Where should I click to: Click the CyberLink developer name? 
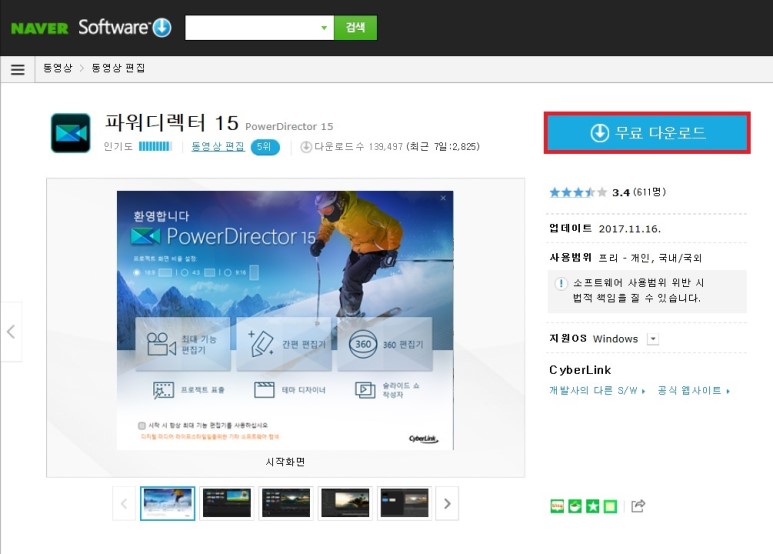pos(580,370)
